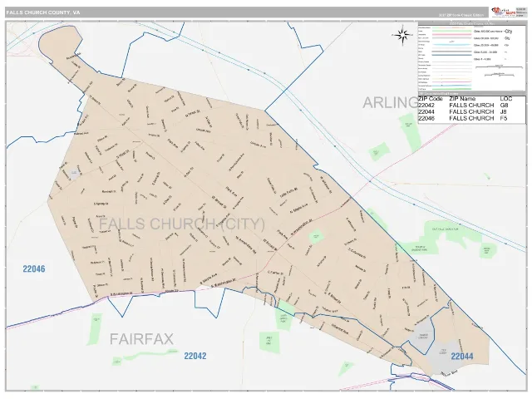Click the 'ZIP Name' column header in table
The width and height of the screenshot is (532, 399).
click(x=462, y=99)
